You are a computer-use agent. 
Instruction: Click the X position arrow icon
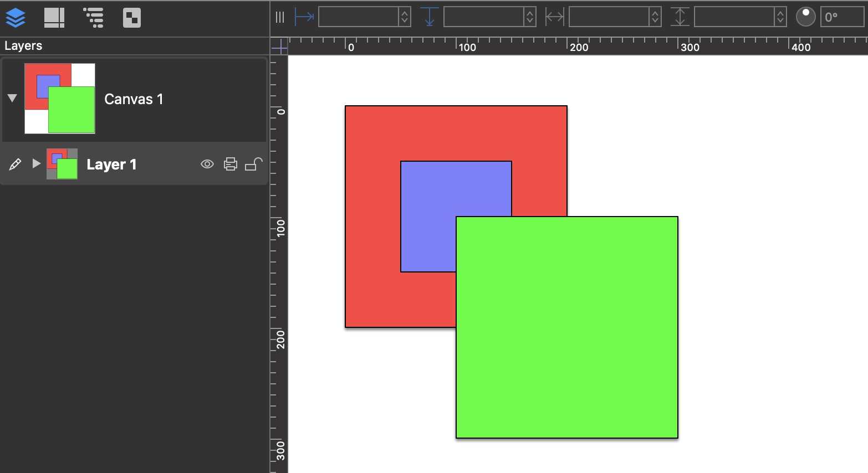[304, 17]
